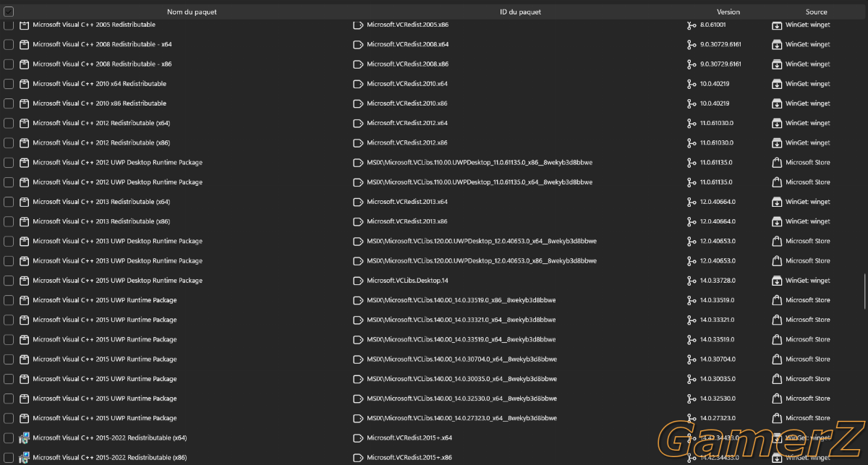
Task: Click the tag icon next to Microsoft.VCRedist.2012.x86
Action: (x=357, y=142)
